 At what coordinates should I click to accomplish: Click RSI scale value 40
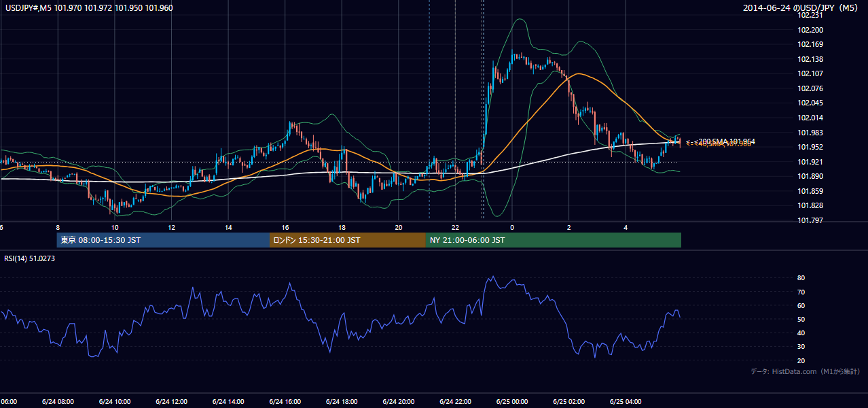click(801, 333)
